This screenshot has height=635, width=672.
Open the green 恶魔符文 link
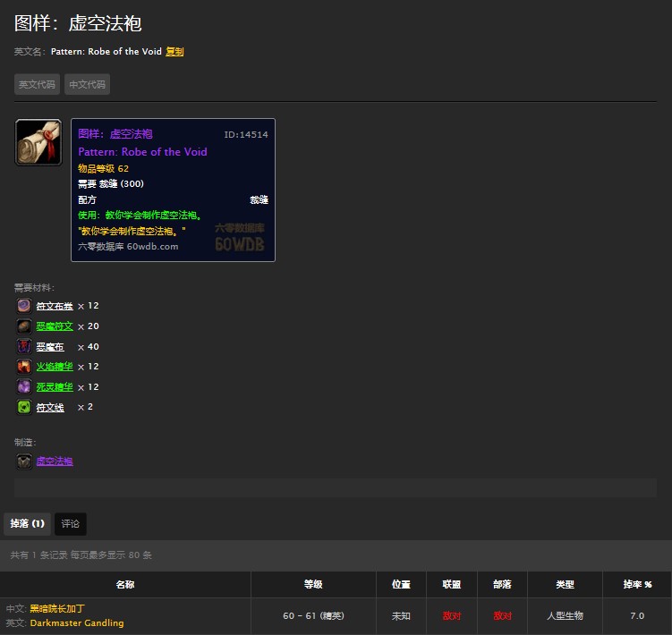click(55, 326)
